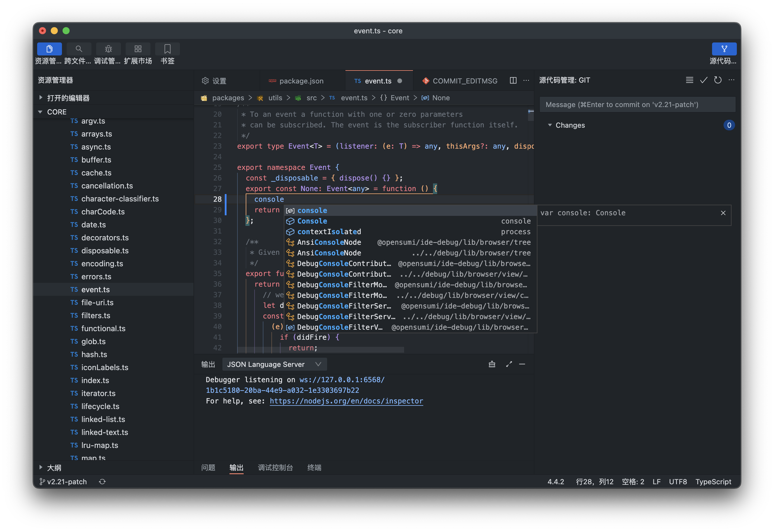Open the bookmarks panel (书签)
This screenshot has width=774, height=532.
[167, 49]
